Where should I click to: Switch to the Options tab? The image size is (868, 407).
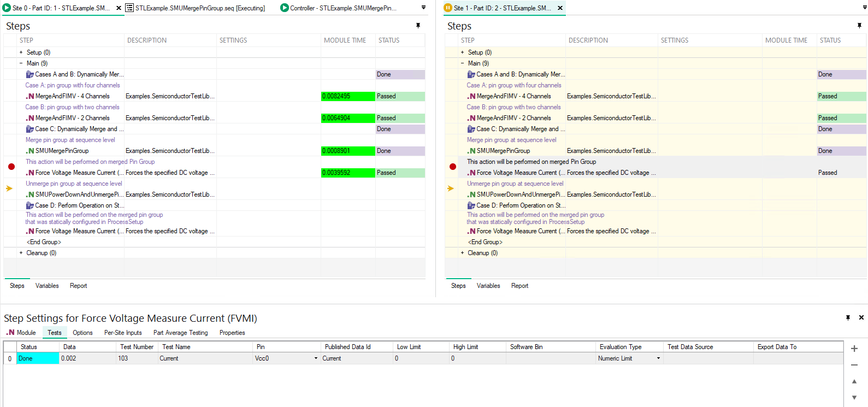(x=82, y=333)
